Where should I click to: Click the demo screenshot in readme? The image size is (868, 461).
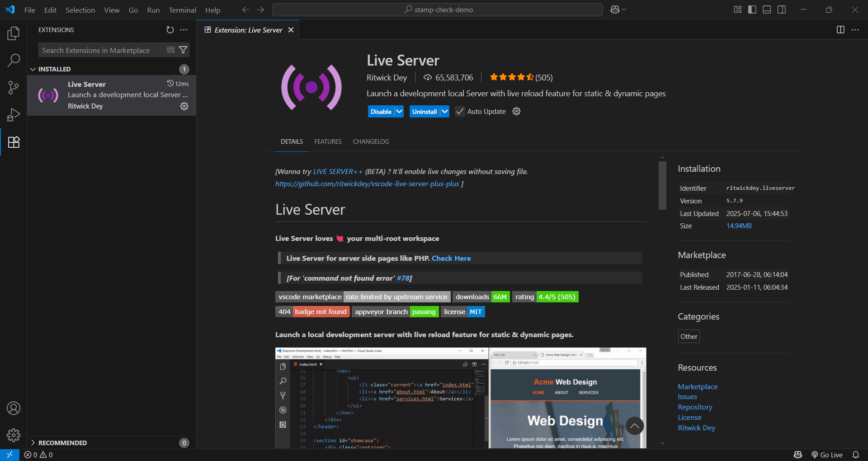point(461,398)
